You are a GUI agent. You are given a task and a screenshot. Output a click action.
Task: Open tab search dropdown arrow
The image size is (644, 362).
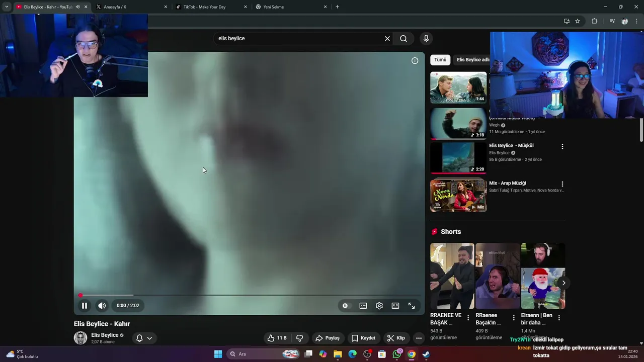click(6, 7)
